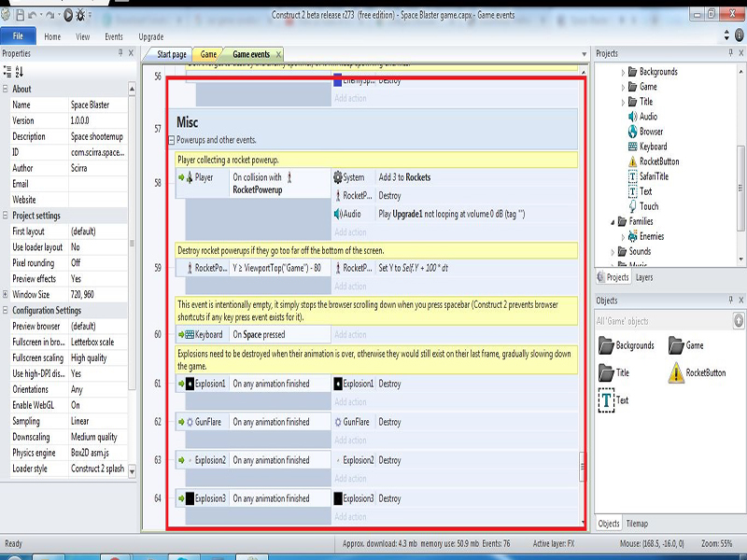Click the Debug bug icon

click(80, 15)
